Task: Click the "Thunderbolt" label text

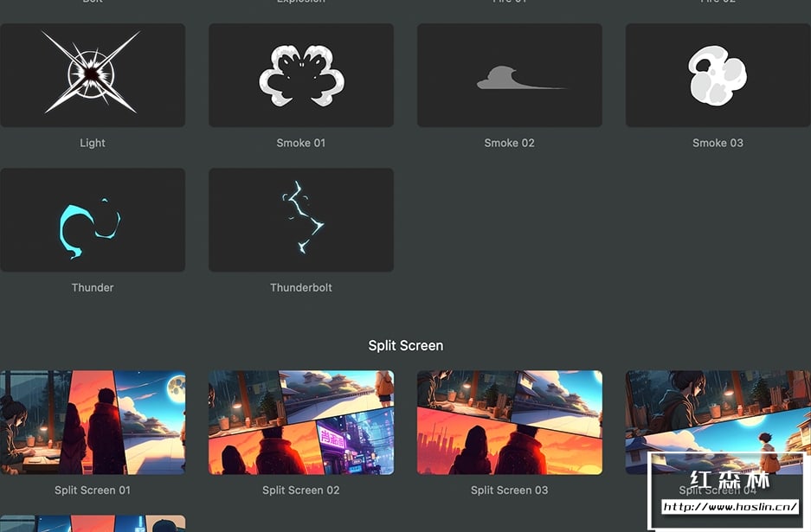Action: pos(301,288)
